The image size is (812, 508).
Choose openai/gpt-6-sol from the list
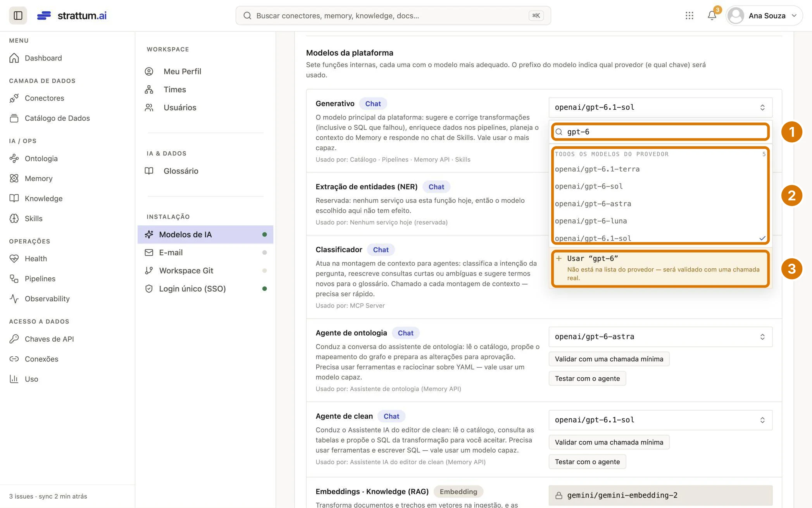660,186
